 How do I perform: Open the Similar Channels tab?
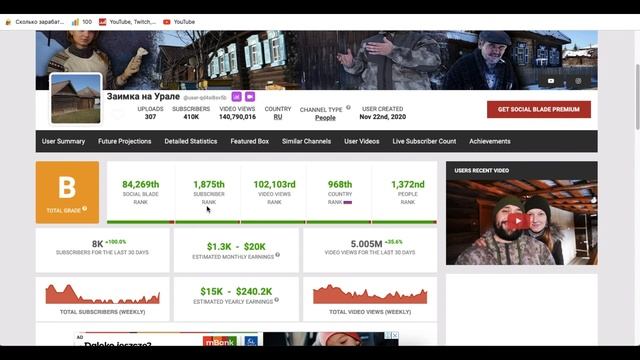[306, 141]
